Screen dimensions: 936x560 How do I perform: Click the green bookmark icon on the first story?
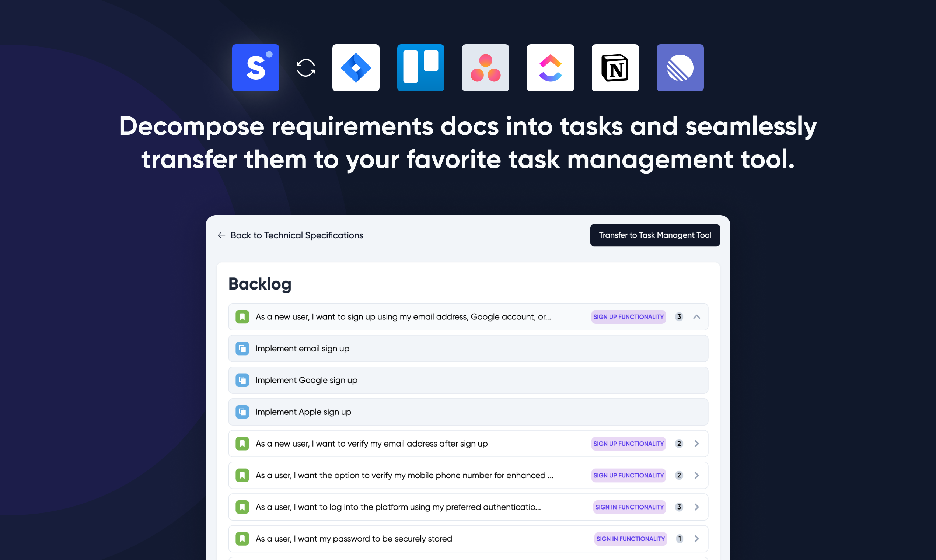[x=242, y=316]
